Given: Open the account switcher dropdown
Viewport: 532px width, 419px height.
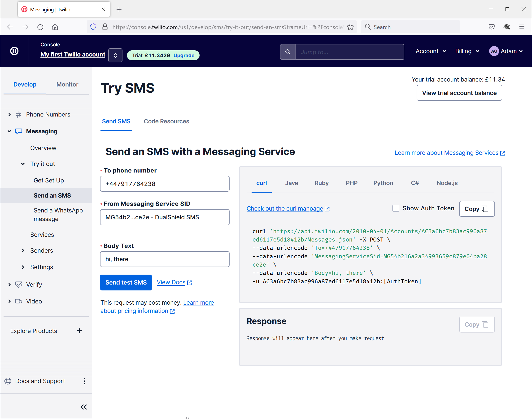Looking at the screenshot, I should [x=115, y=55].
